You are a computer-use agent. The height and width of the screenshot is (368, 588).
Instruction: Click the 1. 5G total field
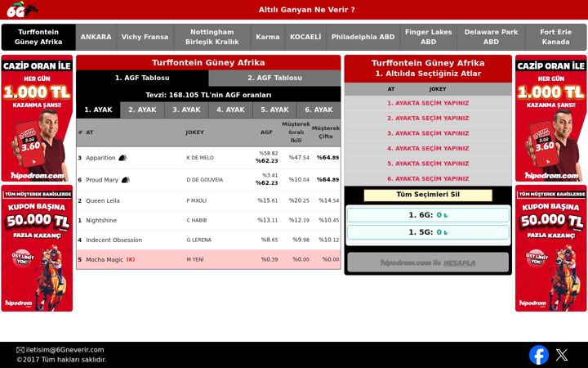(428, 232)
